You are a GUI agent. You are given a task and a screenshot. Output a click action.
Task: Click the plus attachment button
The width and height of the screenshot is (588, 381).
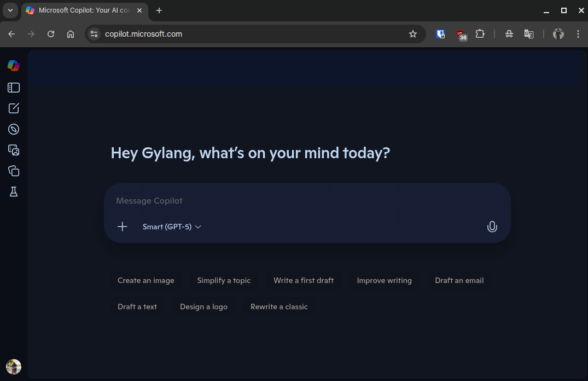point(123,227)
